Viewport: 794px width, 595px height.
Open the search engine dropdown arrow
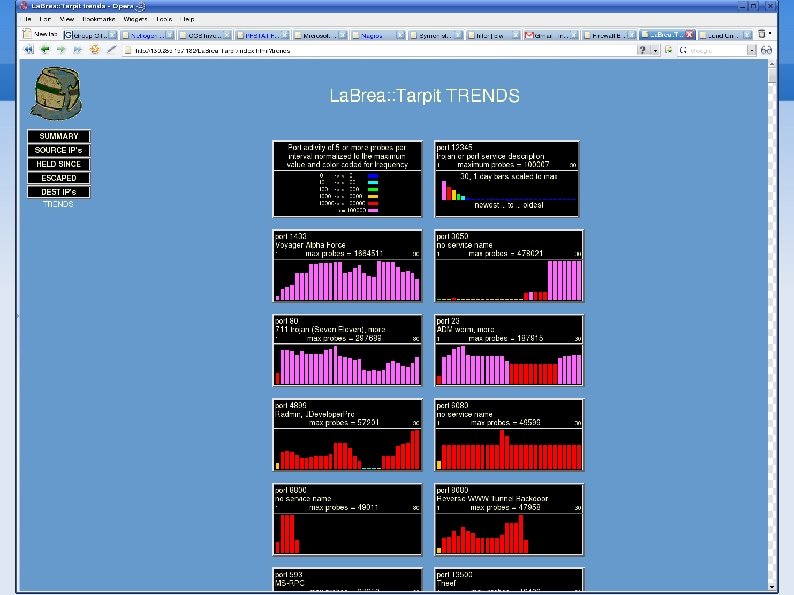pos(751,50)
